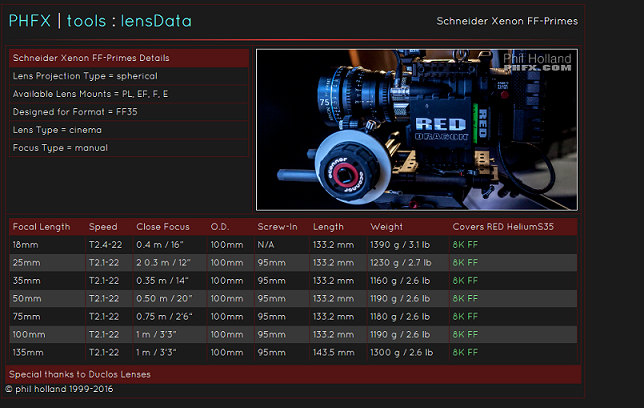Screen dimensions: 644x408
Task: Click the Available Lens Mounts row
Action: (90, 94)
